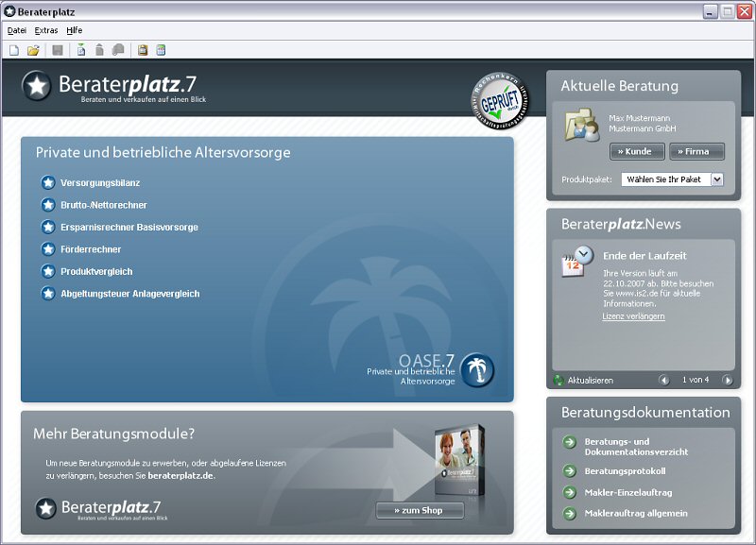The width and height of the screenshot is (756, 545).
Task: Open the Hilfe menu
Action: (x=75, y=30)
